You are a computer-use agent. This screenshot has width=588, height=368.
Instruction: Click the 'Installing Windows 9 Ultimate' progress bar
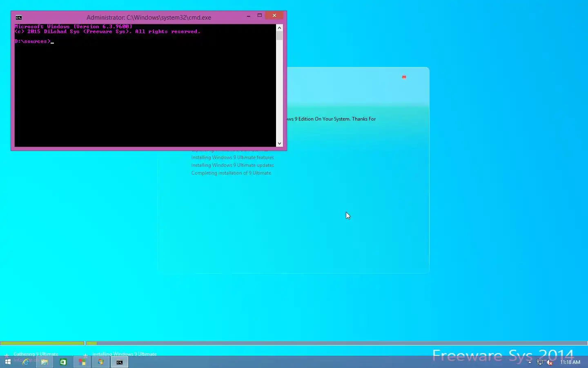pos(337,343)
